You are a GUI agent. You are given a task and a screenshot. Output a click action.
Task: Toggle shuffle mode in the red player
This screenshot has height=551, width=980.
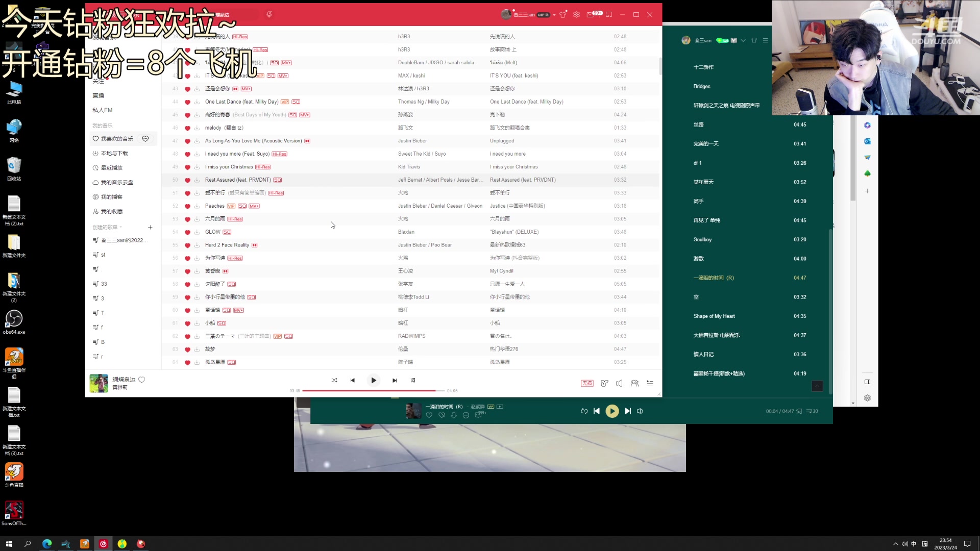tap(334, 381)
